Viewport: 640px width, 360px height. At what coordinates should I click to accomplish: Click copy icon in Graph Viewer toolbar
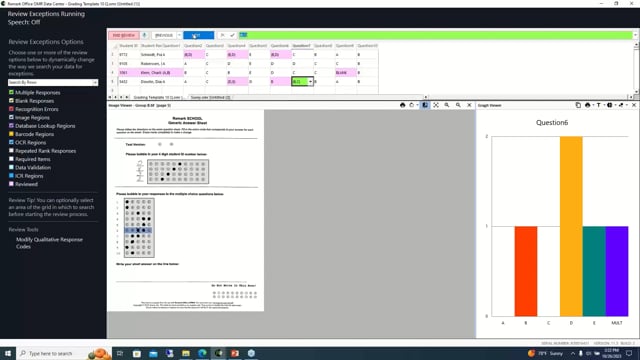coord(578,105)
